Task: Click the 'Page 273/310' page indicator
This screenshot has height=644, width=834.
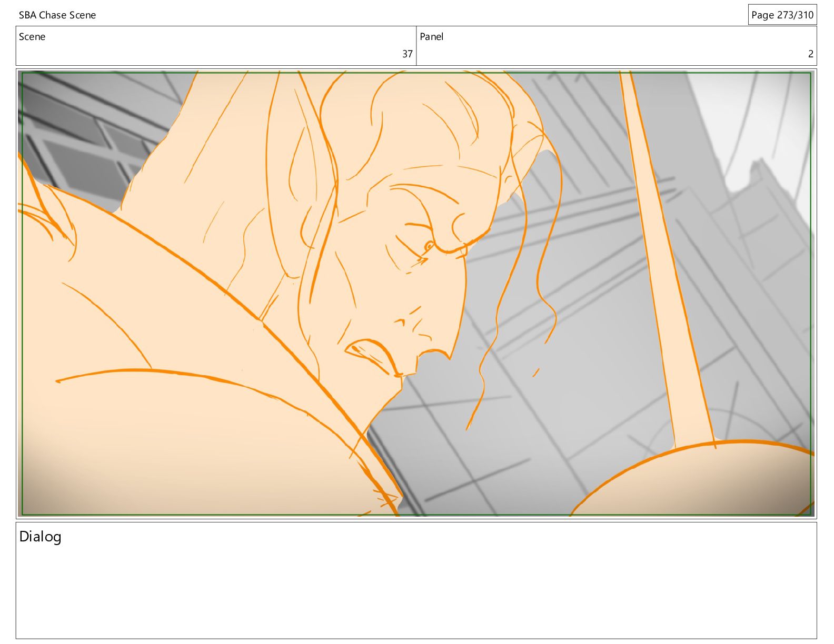Action: pos(782,15)
